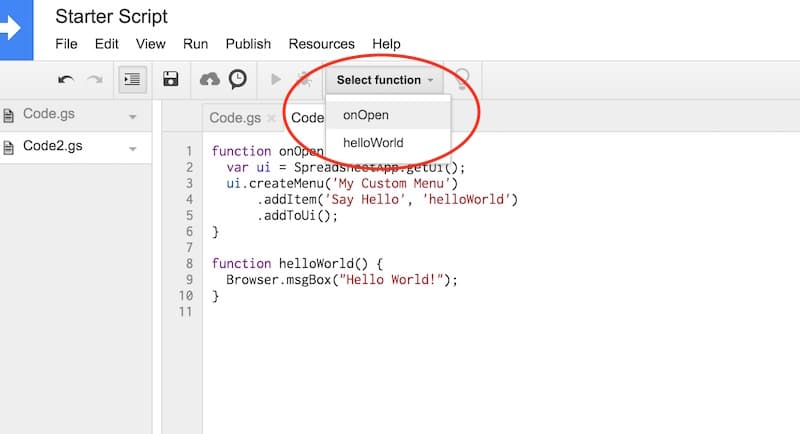
Task: Run the script with the play icon
Action: 276,80
